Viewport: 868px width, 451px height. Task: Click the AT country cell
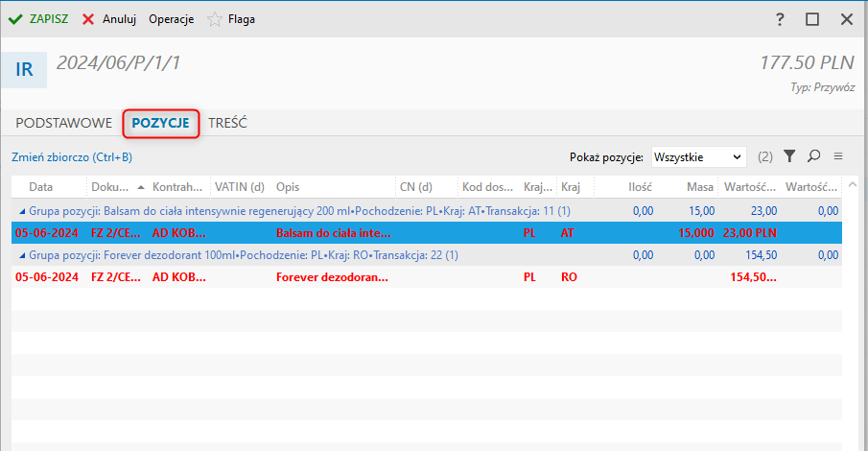pyautogui.click(x=568, y=233)
